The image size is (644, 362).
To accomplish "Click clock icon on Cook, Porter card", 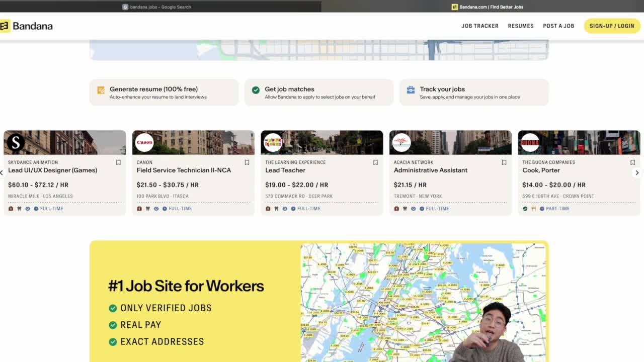I will [x=542, y=209].
